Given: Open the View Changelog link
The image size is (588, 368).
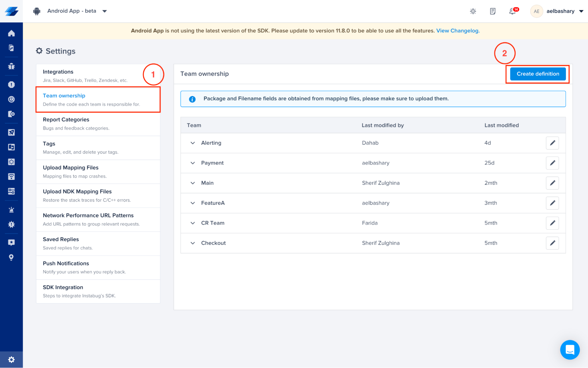Looking at the screenshot, I should coord(458,31).
